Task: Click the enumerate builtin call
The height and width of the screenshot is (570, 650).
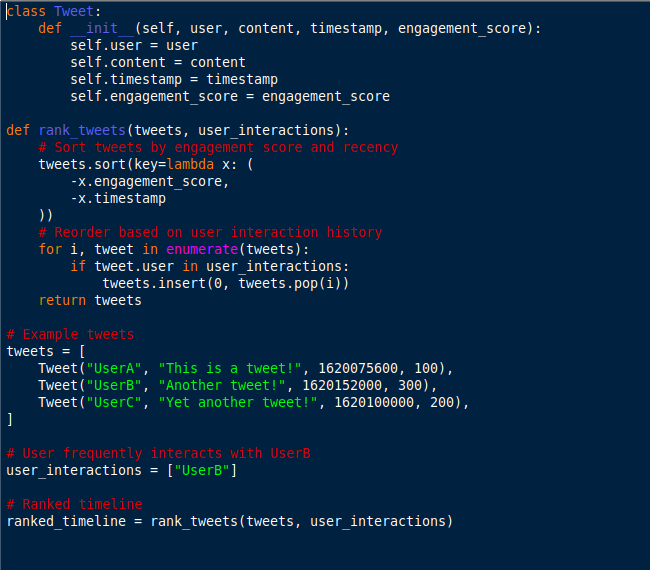Action: [202, 250]
